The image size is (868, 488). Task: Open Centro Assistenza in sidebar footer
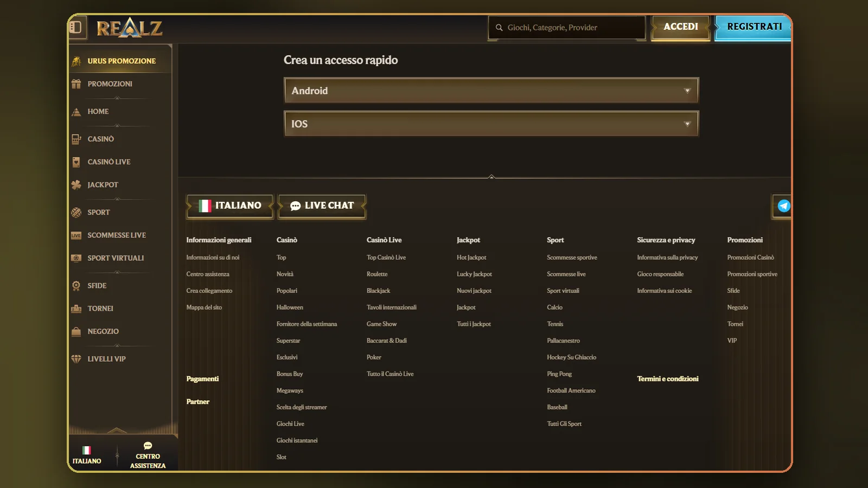[x=148, y=455]
